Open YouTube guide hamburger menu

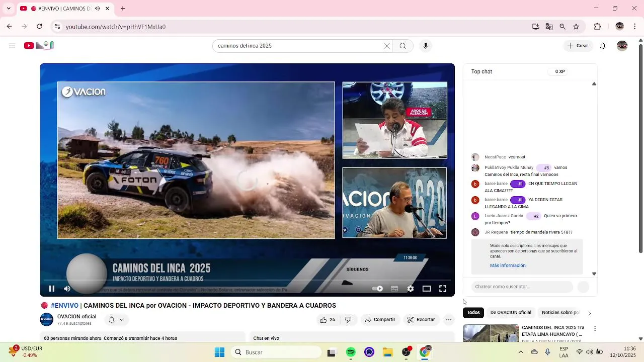click(12, 46)
